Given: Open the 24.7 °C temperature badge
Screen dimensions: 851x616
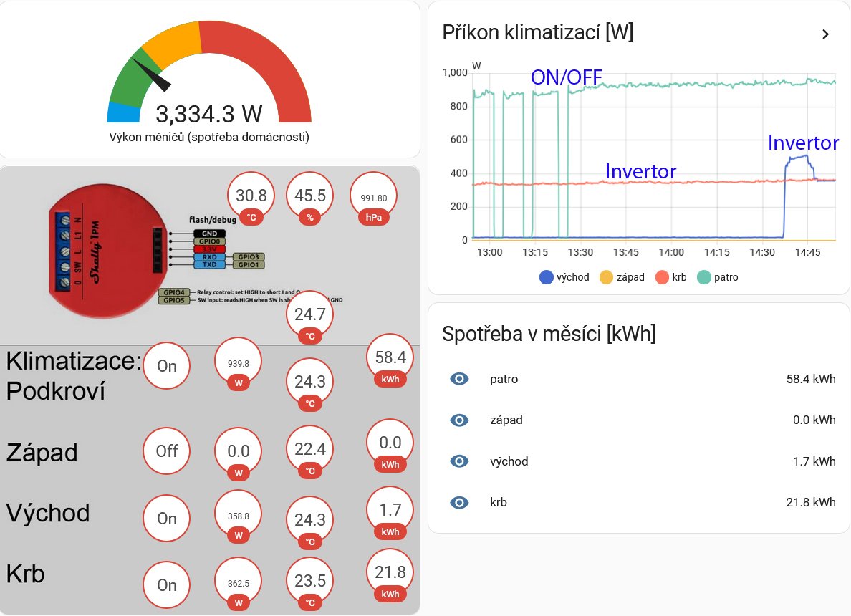Looking at the screenshot, I should [x=310, y=317].
